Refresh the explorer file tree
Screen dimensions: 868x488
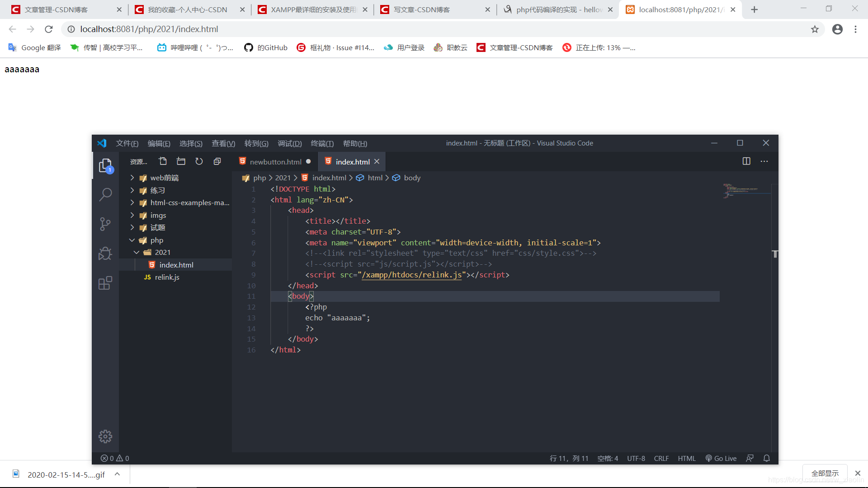199,161
